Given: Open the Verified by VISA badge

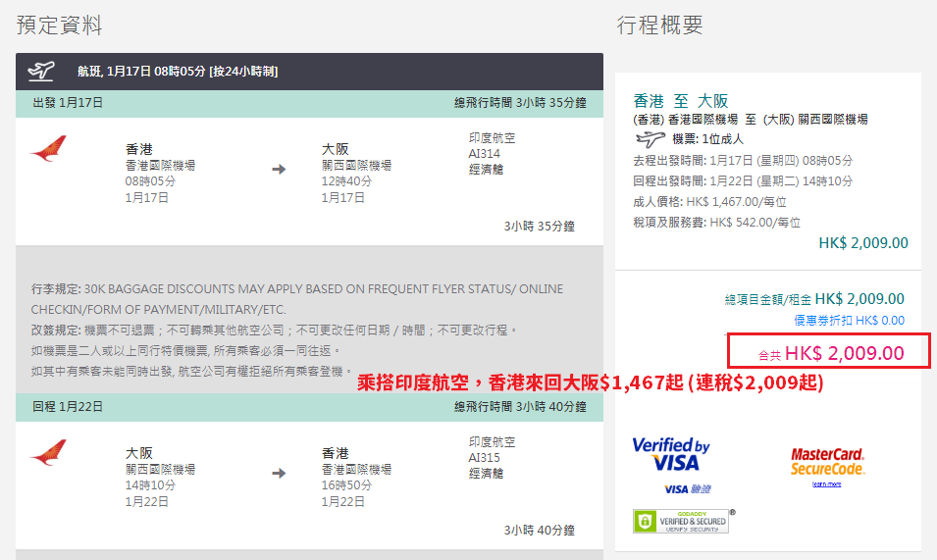Looking at the screenshot, I should coord(670,454).
